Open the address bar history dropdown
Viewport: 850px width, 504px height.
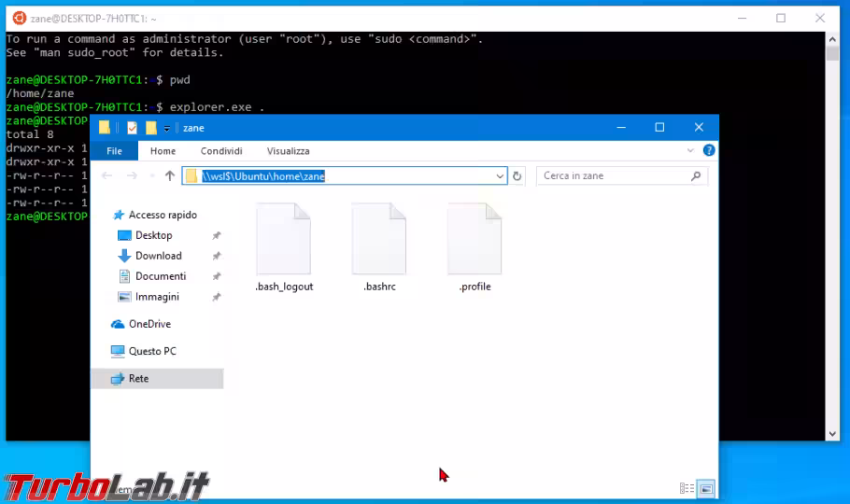(x=500, y=176)
